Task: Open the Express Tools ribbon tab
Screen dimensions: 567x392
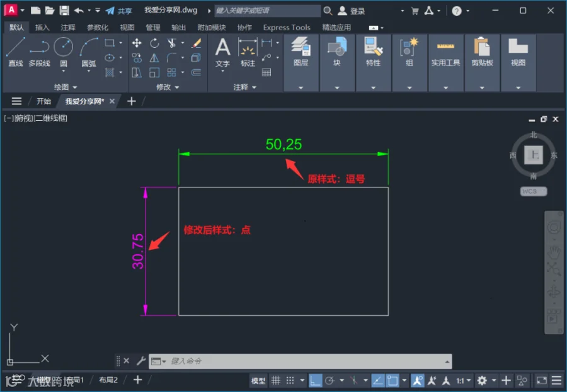Action: click(287, 28)
